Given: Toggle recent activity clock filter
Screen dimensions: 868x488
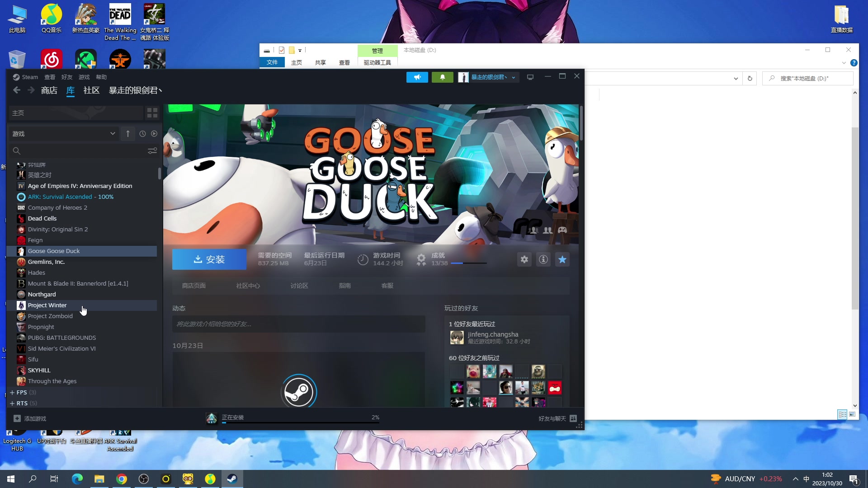Looking at the screenshot, I should [x=142, y=134].
